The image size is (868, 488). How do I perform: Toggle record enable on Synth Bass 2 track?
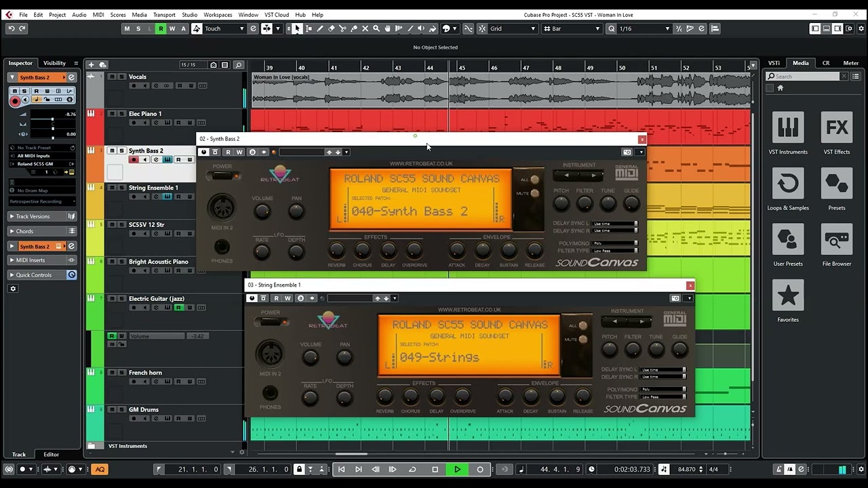tap(134, 160)
